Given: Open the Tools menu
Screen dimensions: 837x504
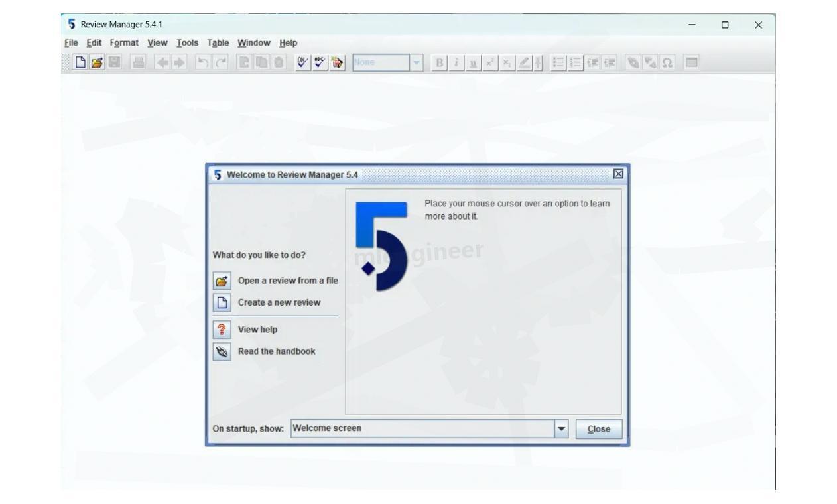Looking at the screenshot, I should pos(188,42).
